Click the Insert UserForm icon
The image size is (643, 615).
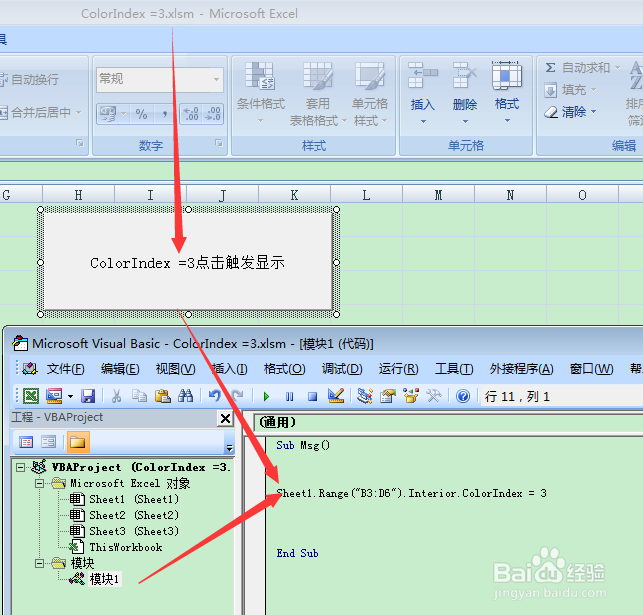coord(54,396)
